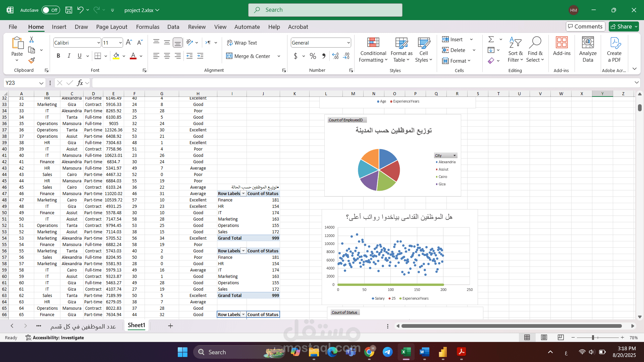Click the Save icon in title bar
644x362 pixels.
coord(69,10)
